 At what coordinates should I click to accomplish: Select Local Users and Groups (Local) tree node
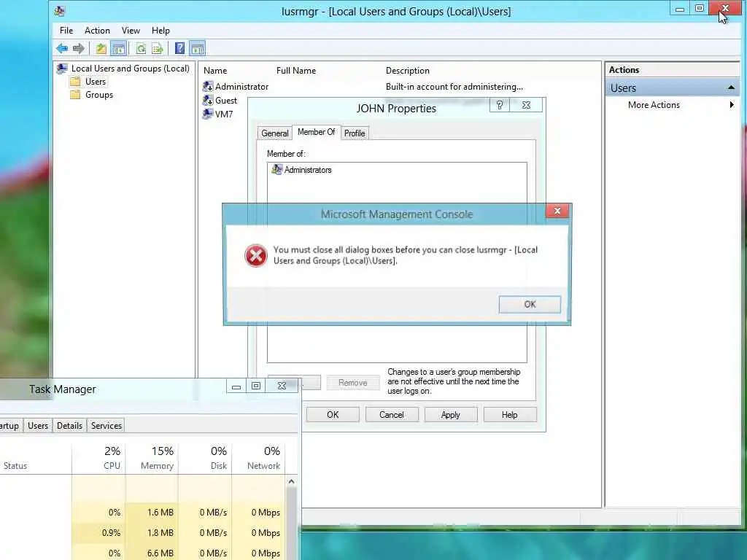click(x=130, y=69)
